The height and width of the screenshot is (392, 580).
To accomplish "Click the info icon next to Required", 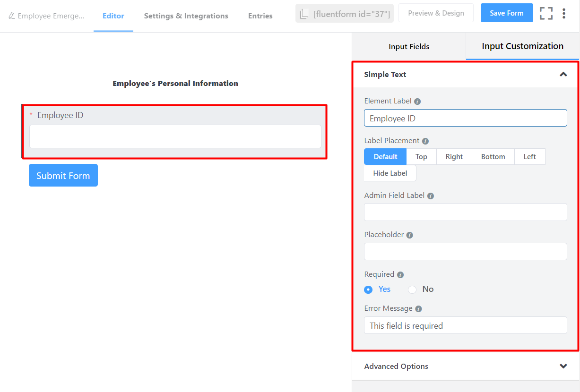I will [x=400, y=274].
